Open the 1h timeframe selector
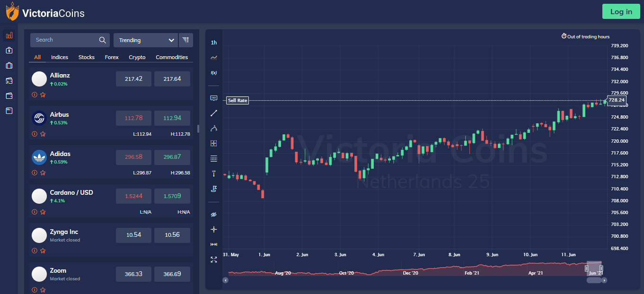The image size is (644, 294). 214,43
